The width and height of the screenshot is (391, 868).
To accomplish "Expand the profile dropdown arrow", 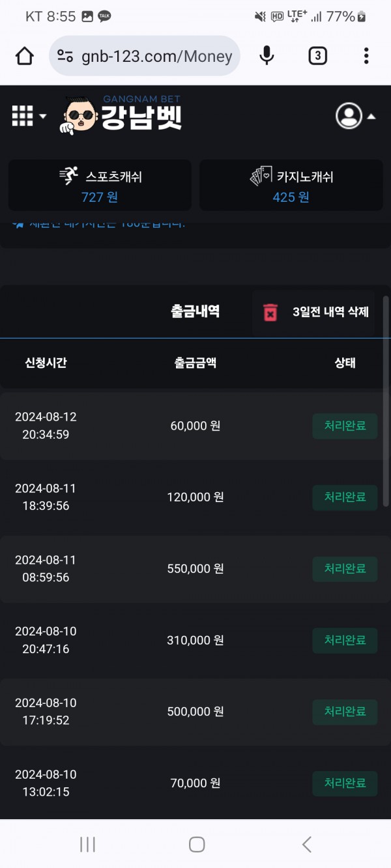I will tap(371, 117).
